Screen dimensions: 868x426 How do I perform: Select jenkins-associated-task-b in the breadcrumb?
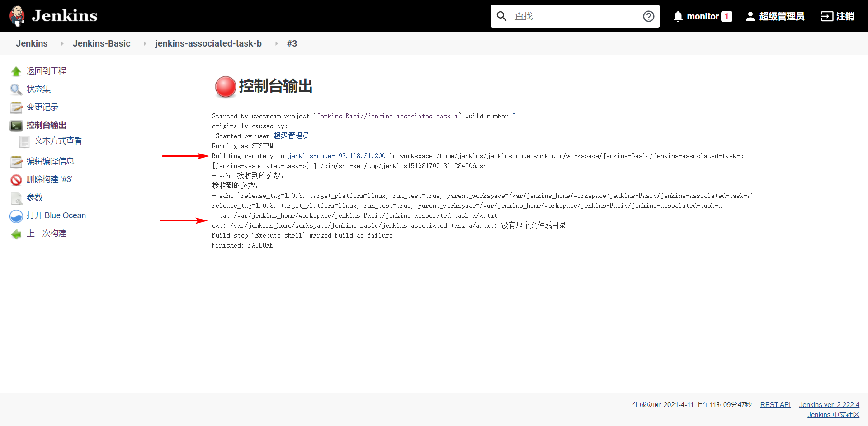(x=208, y=43)
